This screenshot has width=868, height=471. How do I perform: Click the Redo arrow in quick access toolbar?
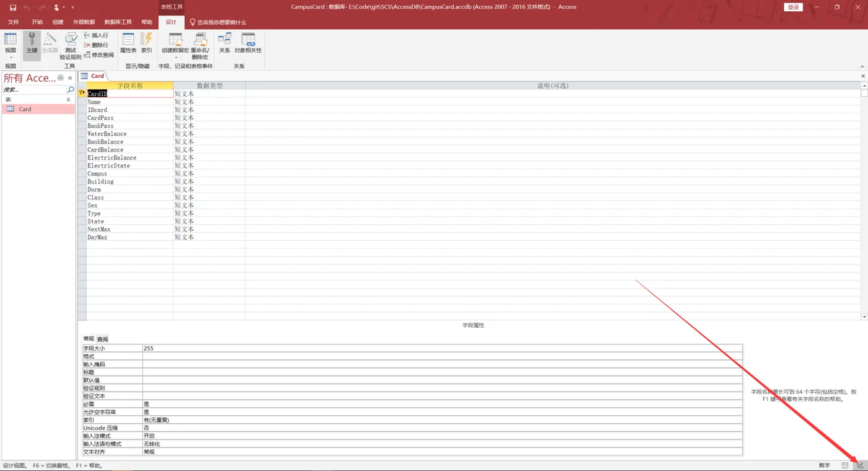coord(42,7)
